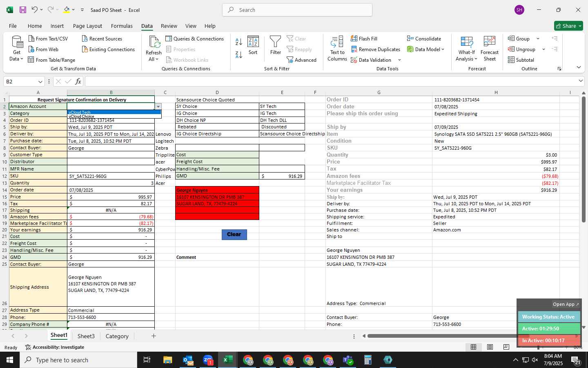Image resolution: width=588 pixels, height=368 pixels.
Task: Expand the formula bar
Action: tap(581, 81)
